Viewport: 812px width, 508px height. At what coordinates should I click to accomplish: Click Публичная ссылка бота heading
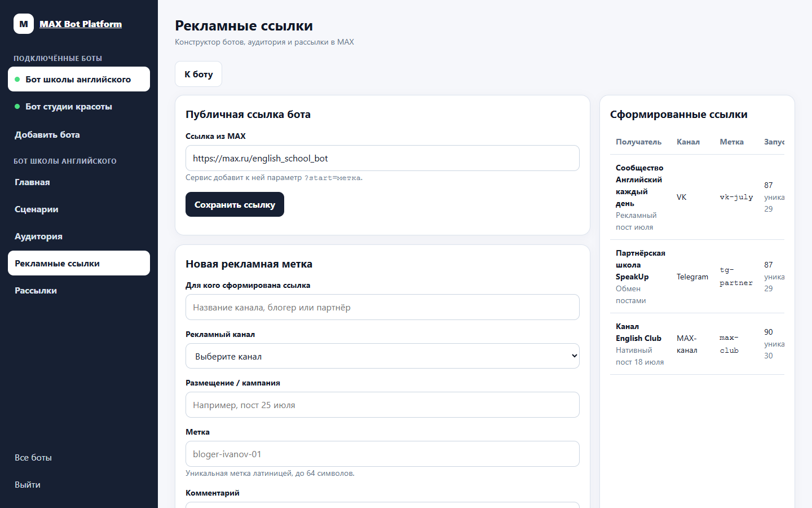click(248, 114)
